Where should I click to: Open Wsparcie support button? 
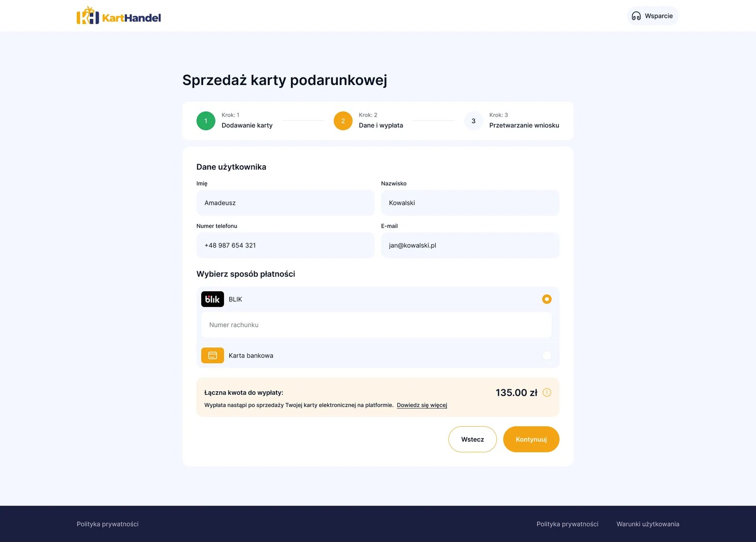click(653, 16)
